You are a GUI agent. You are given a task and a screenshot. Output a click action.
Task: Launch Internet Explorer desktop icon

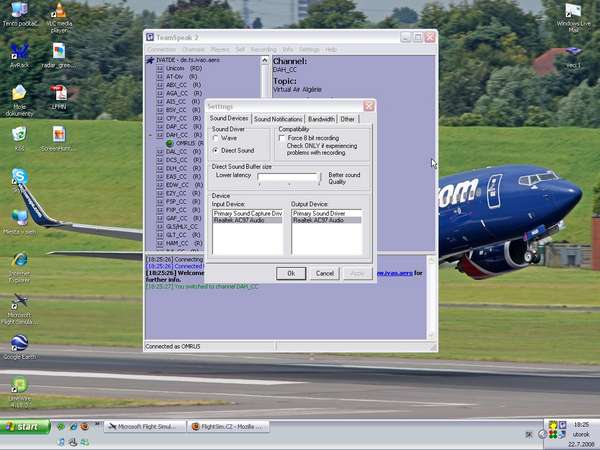point(20,260)
